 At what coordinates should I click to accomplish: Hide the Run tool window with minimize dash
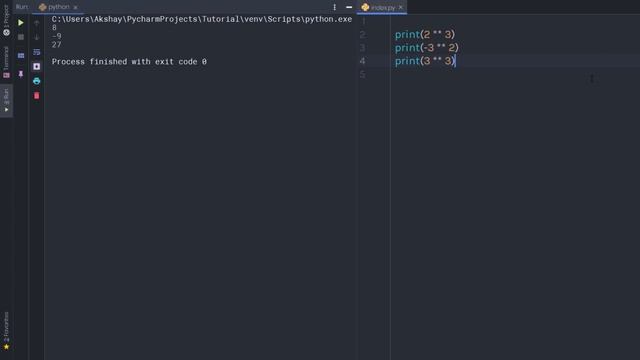click(x=349, y=7)
